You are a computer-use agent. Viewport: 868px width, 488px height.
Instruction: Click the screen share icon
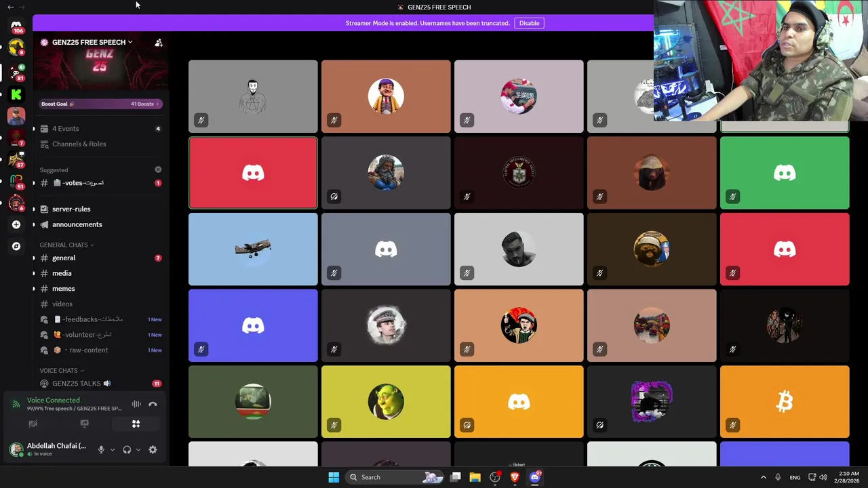tap(84, 424)
